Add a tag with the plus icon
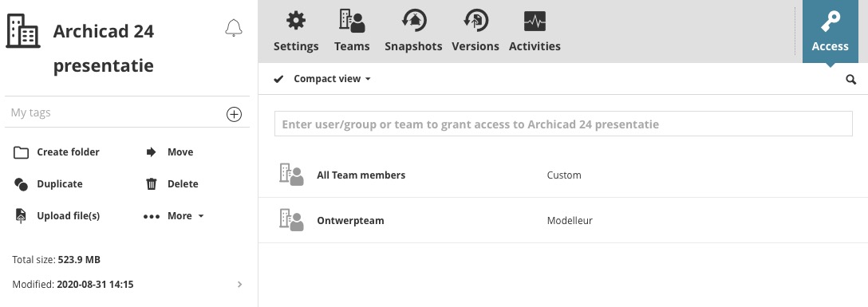Viewport: 868px width, 307px height. (x=235, y=115)
